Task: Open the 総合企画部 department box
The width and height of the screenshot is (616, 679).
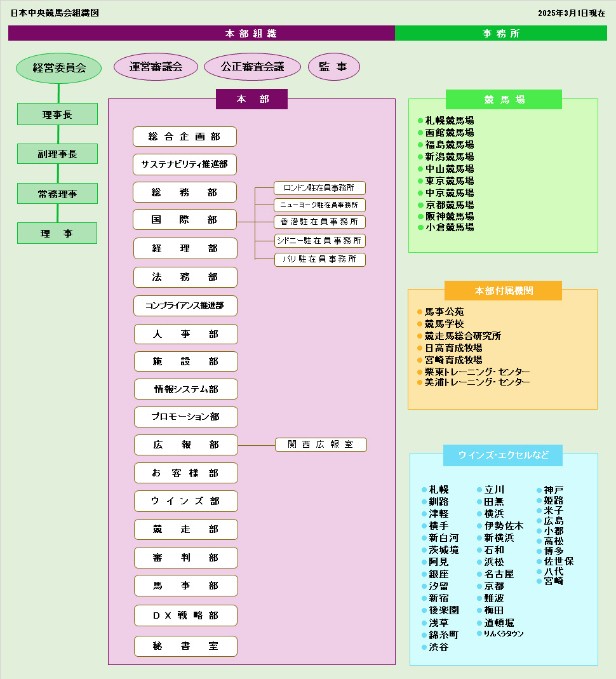Action: [x=185, y=137]
